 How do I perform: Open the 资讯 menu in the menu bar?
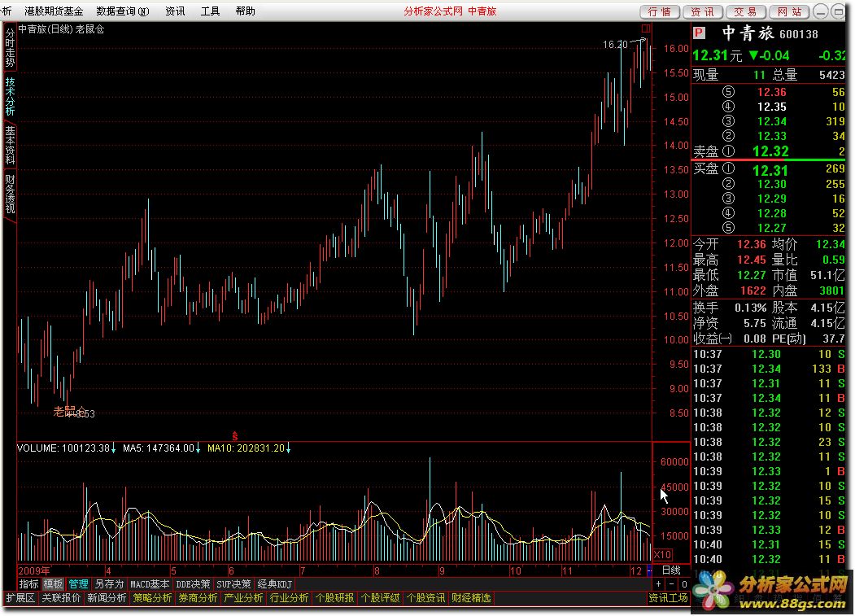[175, 11]
